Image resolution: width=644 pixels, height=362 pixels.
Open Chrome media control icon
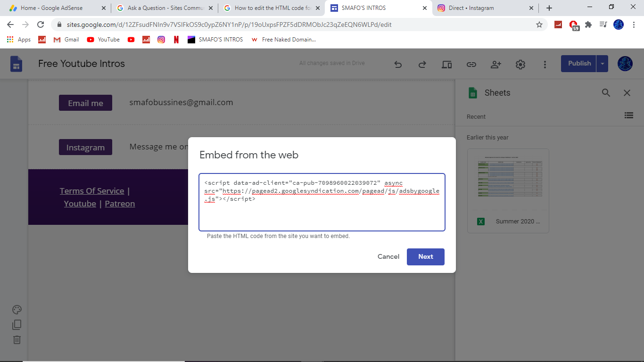click(603, 25)
